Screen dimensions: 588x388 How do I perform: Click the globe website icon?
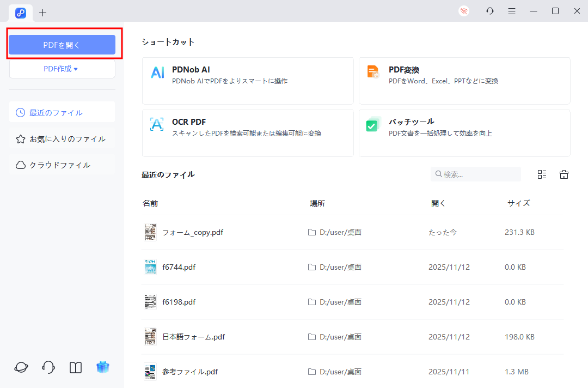point(21,367)
